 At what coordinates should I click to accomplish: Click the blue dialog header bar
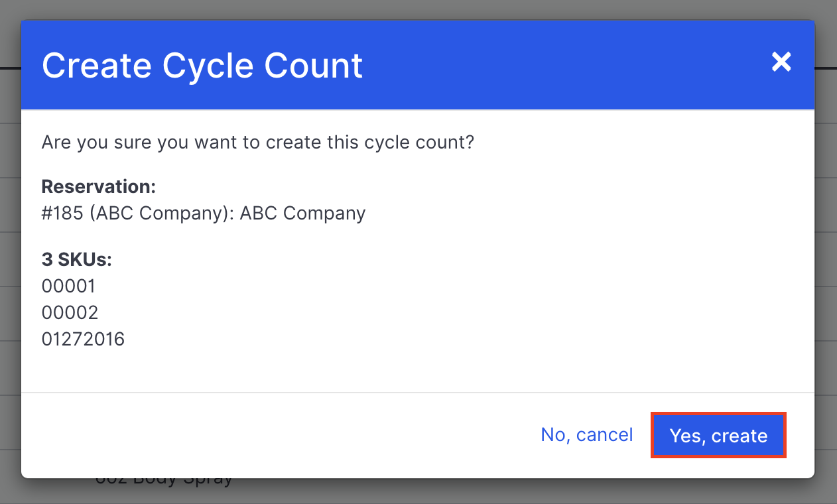pos(418,64)
